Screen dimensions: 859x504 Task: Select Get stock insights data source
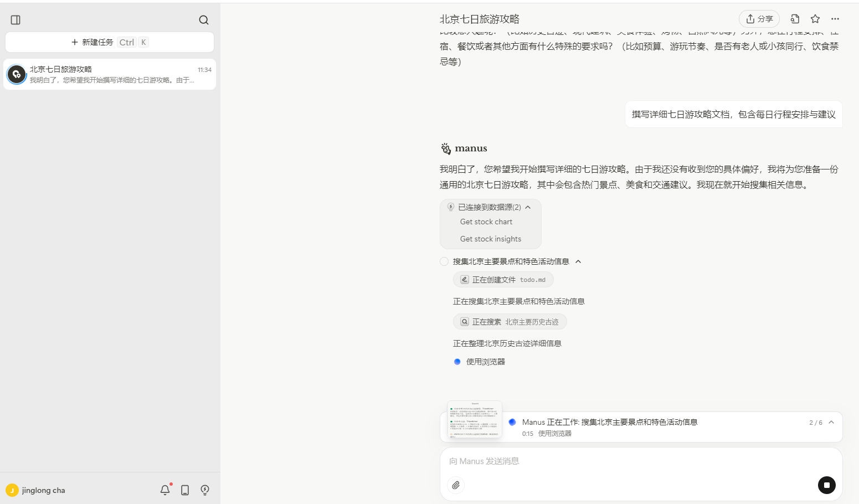point(491,238)
